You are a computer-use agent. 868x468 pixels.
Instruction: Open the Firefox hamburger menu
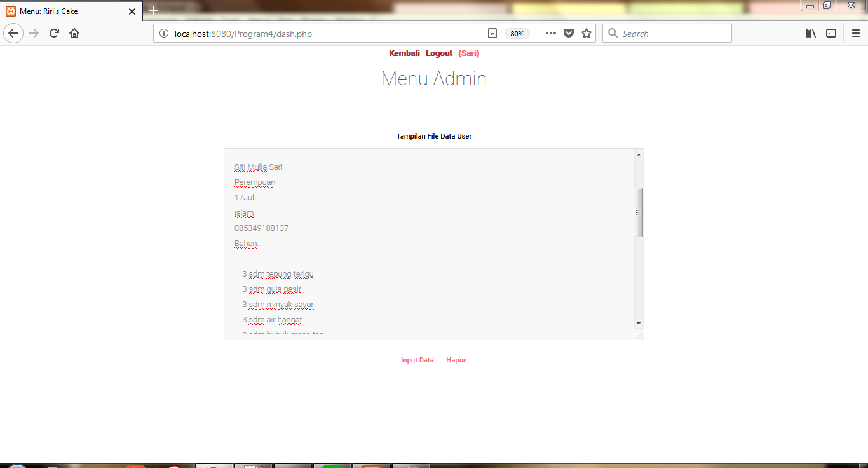point(855,33)
